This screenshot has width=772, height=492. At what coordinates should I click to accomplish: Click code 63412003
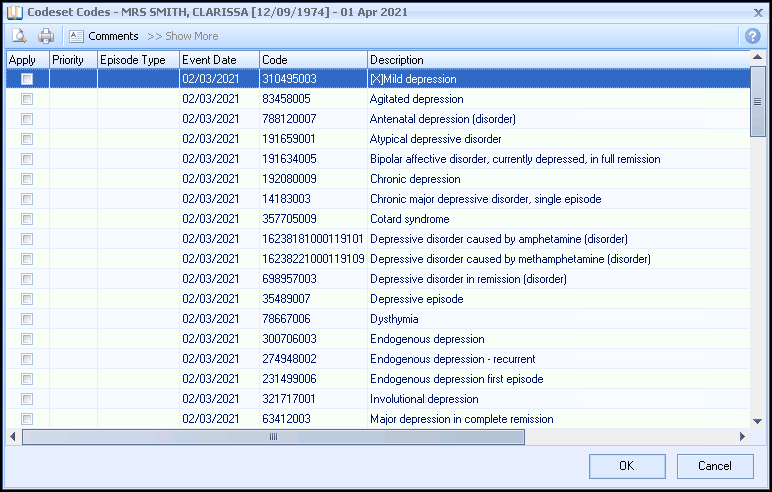click(x=286, y=419)
